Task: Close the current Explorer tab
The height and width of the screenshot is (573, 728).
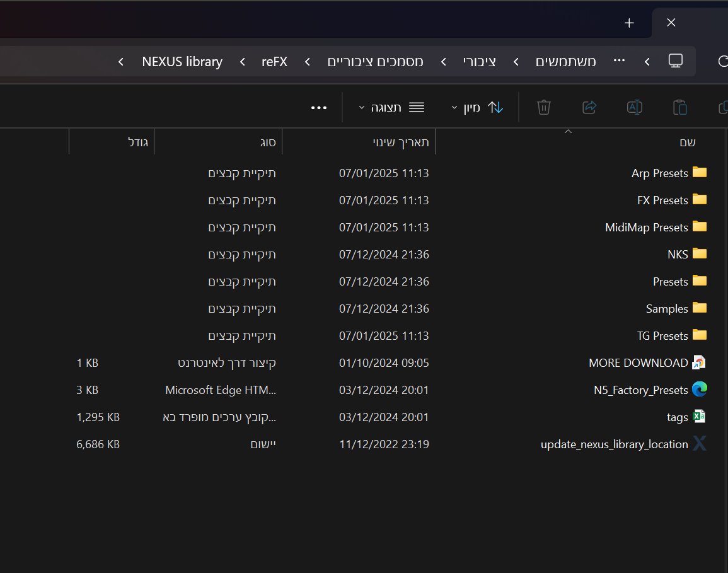Action: tap(671, 22)
